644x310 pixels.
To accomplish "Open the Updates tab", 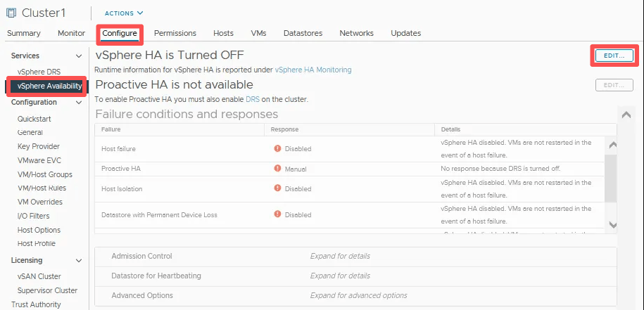I will (x=406, y=33).
